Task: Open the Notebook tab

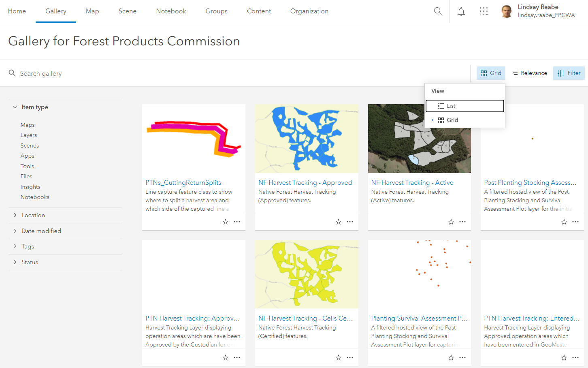Action: (x=171, y=11)
